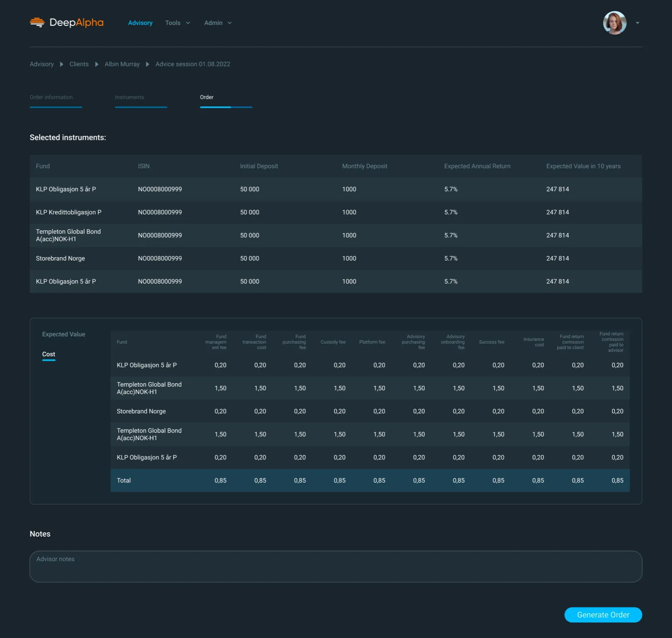Click the Insurance cost column header
Screen dimensions: 672x638
(x=534, y=342)
